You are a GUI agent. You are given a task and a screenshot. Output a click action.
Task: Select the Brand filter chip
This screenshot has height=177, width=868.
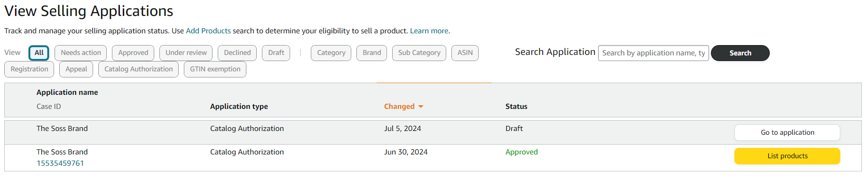click(372, 53)
